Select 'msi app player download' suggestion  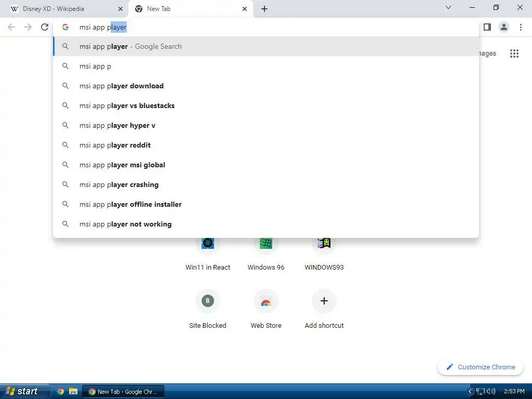[267, 86]
